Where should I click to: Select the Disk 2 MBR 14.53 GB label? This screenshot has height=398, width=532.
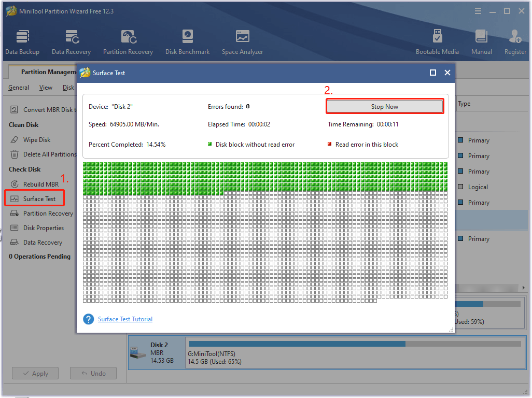point(162,352)
